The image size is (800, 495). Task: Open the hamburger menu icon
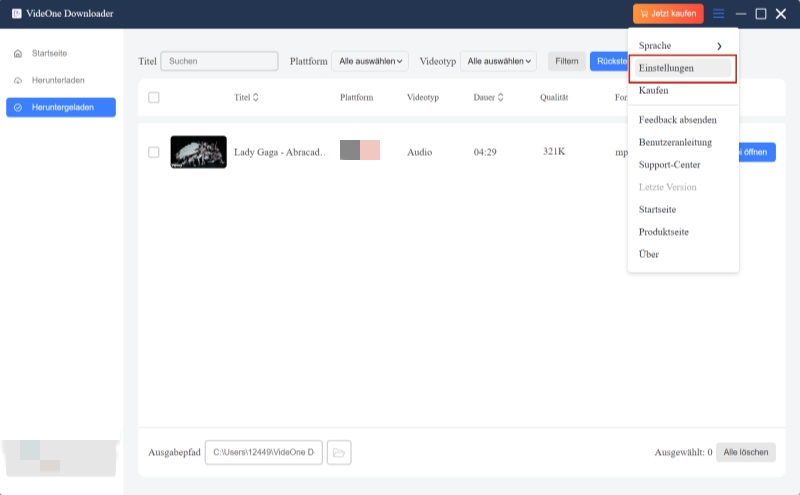point(719,14)
